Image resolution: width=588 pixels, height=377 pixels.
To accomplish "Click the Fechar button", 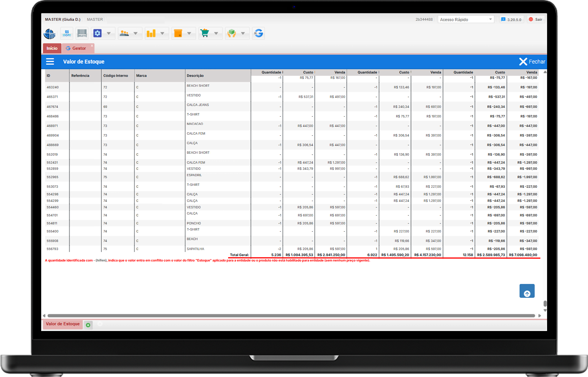I will [x=532, y=61].
